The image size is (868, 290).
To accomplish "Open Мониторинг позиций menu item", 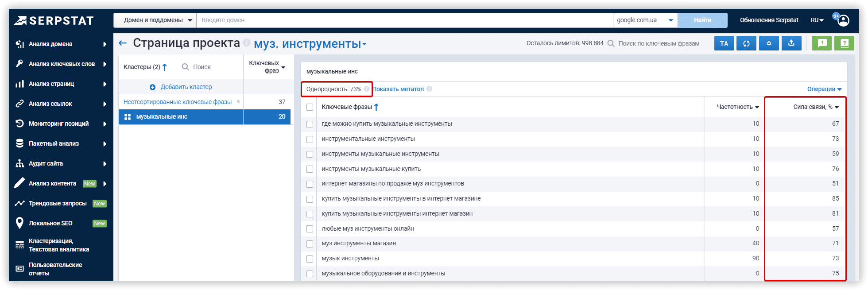I will coord(58,124).
